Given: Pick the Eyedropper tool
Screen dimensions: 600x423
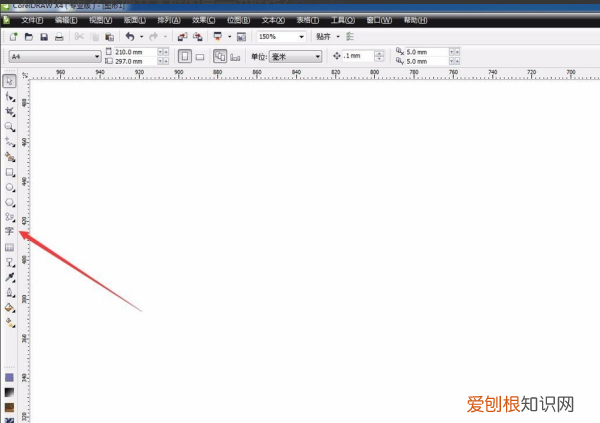Looking at the screenshot, I should pos(9,277).
